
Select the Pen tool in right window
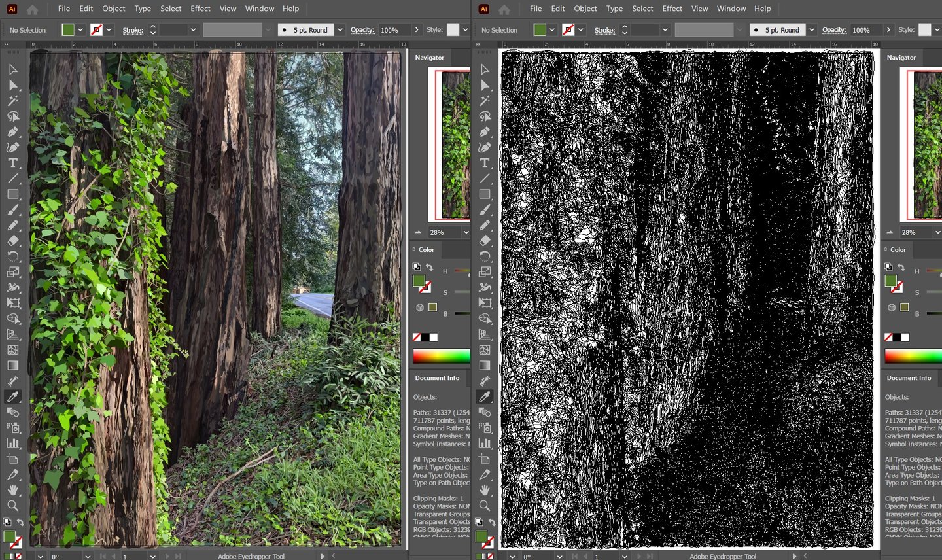pos(484,132)
